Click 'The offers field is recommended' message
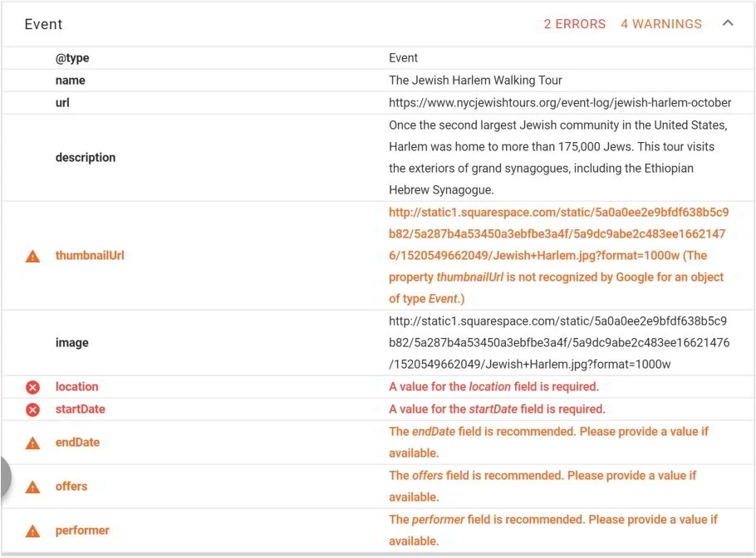This screenshot has width=756, height=558. 542,487
